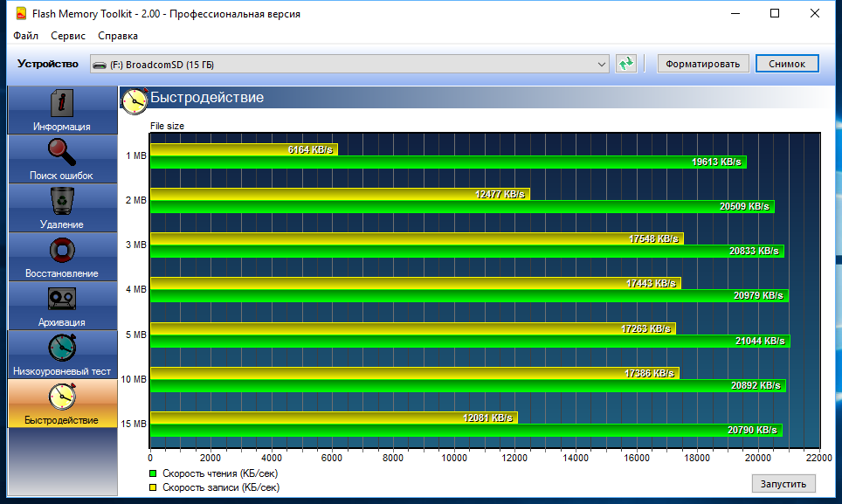
Task: Click the yellow Скорость записи legend swatch
Action: (x=155, y=486)
